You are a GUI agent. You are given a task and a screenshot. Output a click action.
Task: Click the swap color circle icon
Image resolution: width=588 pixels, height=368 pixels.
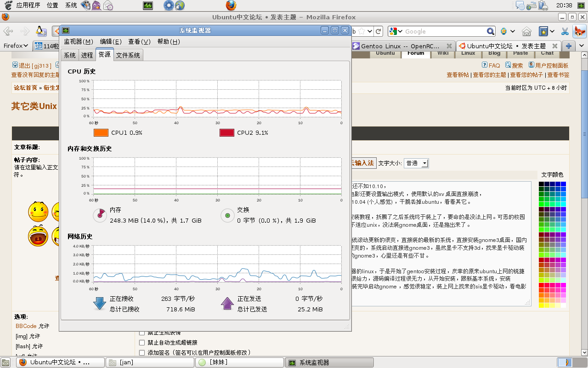click(x=227, y=215)
